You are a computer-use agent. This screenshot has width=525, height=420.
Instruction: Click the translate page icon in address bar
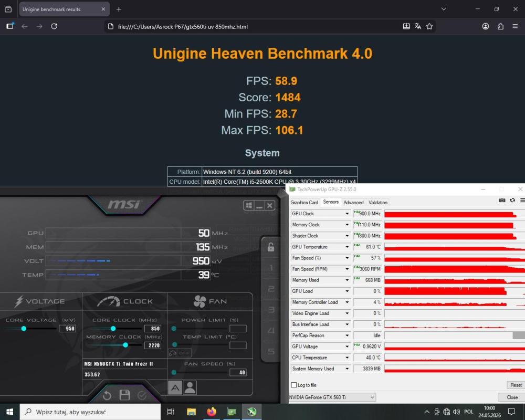[x=417, y=26]
